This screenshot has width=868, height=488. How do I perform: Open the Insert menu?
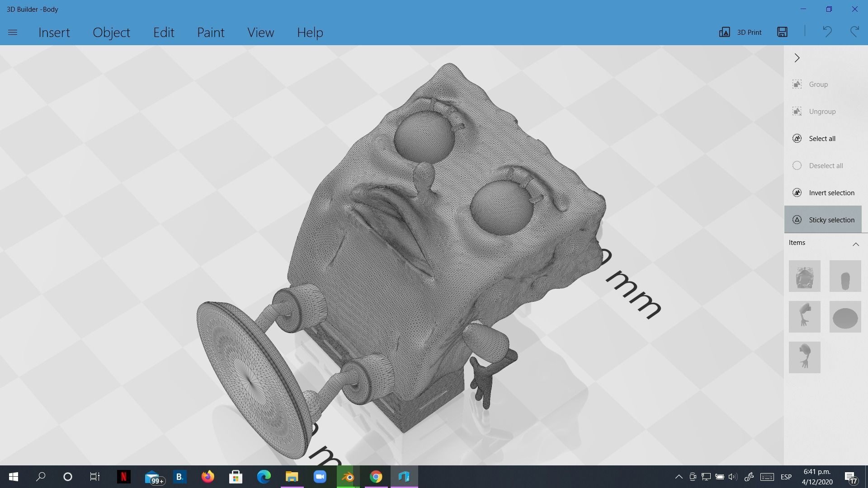54,33
